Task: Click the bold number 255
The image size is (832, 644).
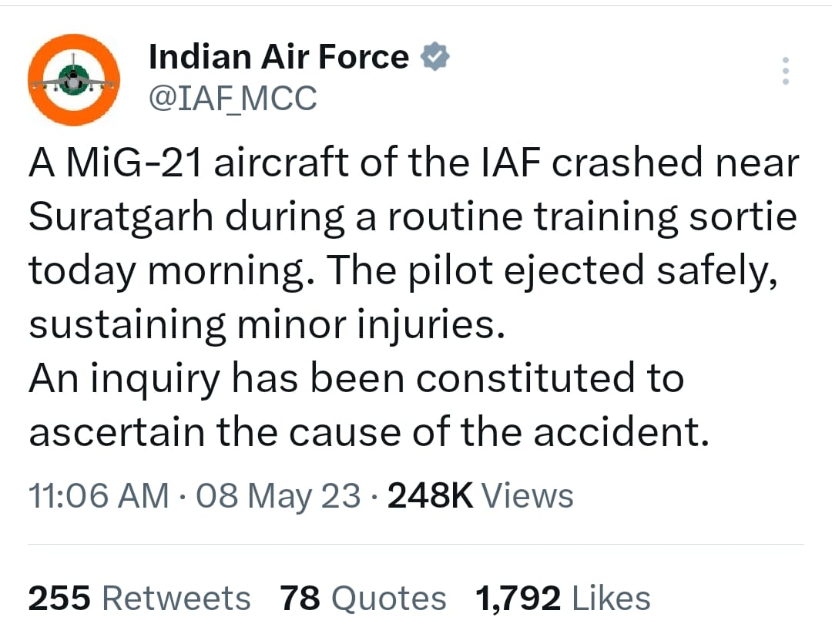Action: coord(59,599)
